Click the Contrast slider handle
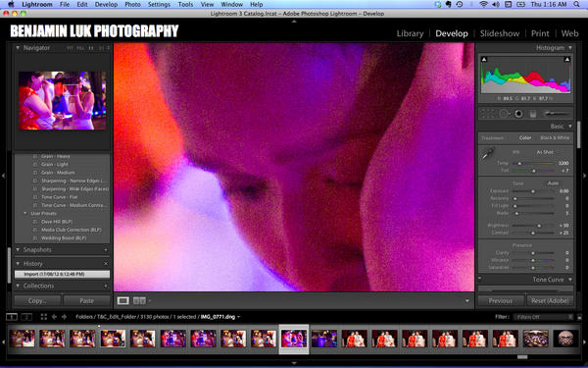The height and width of the screenshot is (368, 588). coord(533,233)
